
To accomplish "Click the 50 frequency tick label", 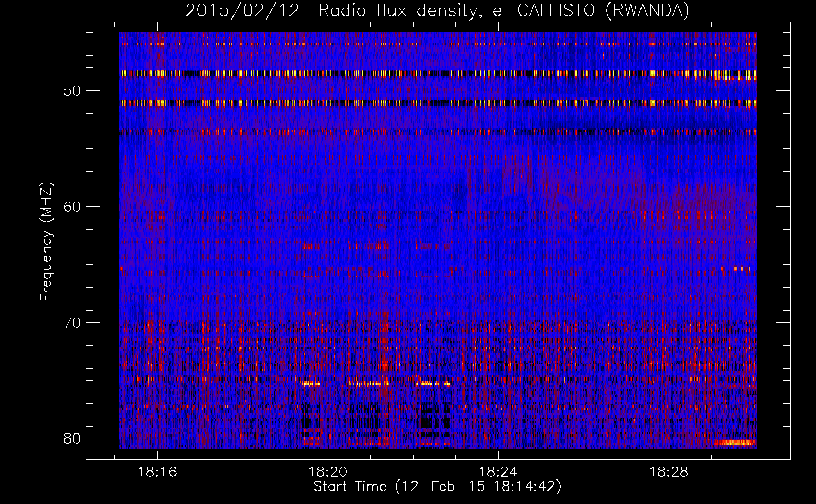I will (73, 91).
